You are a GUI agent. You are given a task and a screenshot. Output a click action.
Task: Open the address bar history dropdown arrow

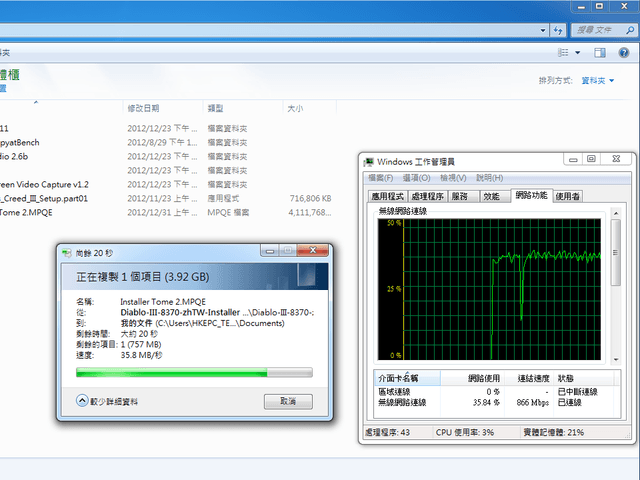[x=542, y=30]
